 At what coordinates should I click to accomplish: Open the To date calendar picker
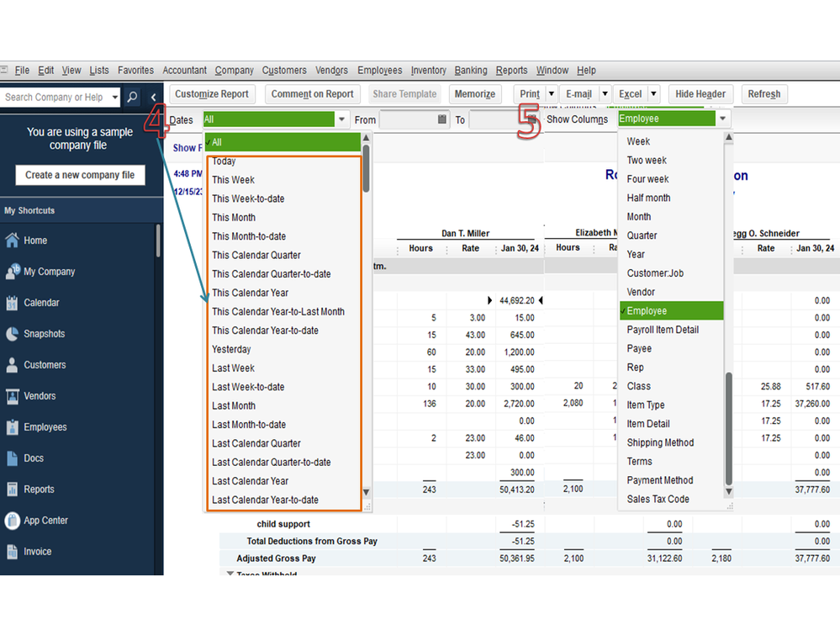tap(531, 119)
